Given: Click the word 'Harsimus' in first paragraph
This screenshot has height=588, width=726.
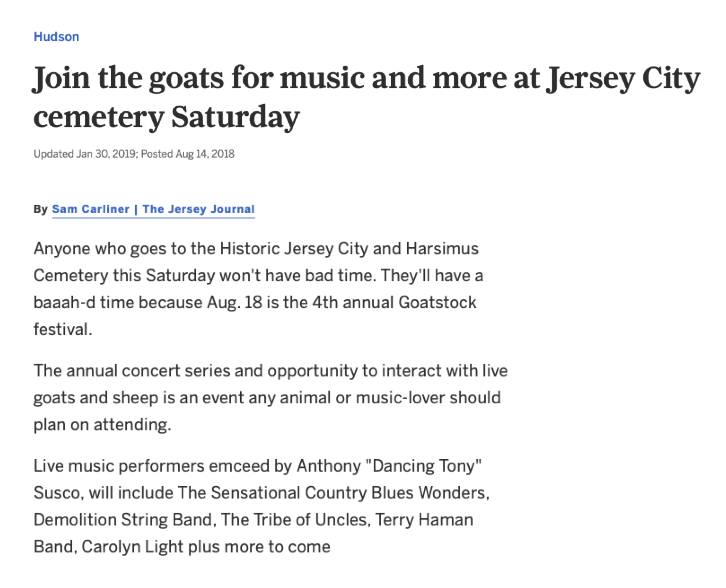Looking at the screenshot, I should pos(442,249).
